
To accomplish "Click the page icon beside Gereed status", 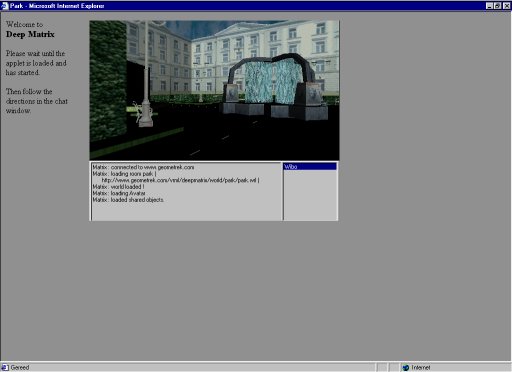I will [4, 367].
